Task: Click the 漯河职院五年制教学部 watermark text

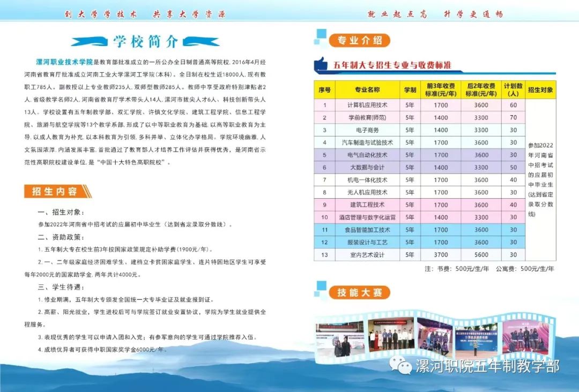Action: click(487, 366)
